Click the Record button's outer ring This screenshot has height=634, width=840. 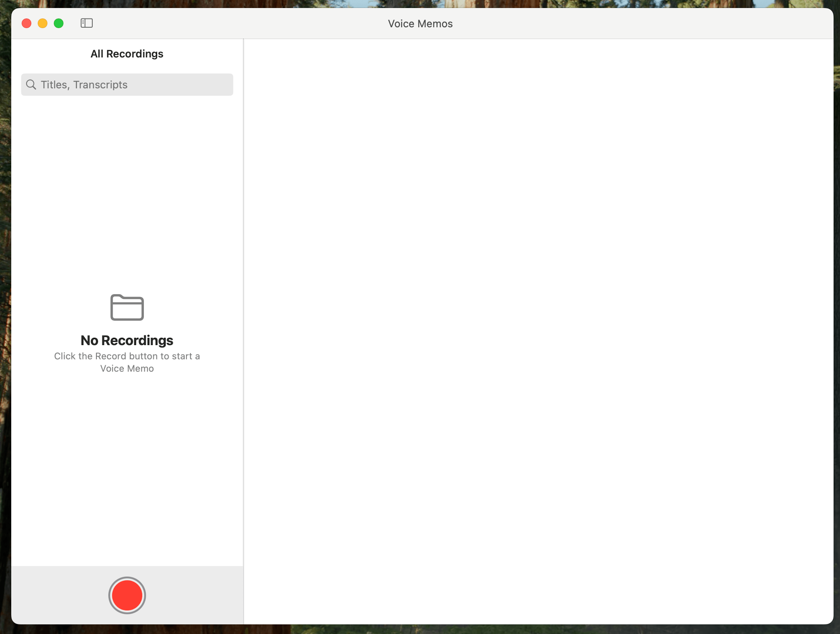pyautogui.click(x=127, y=578)
